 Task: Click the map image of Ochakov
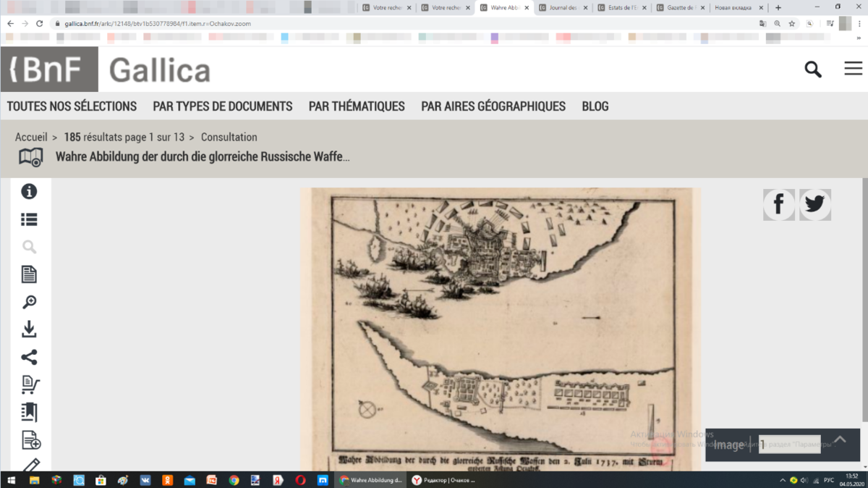(501, 329)
